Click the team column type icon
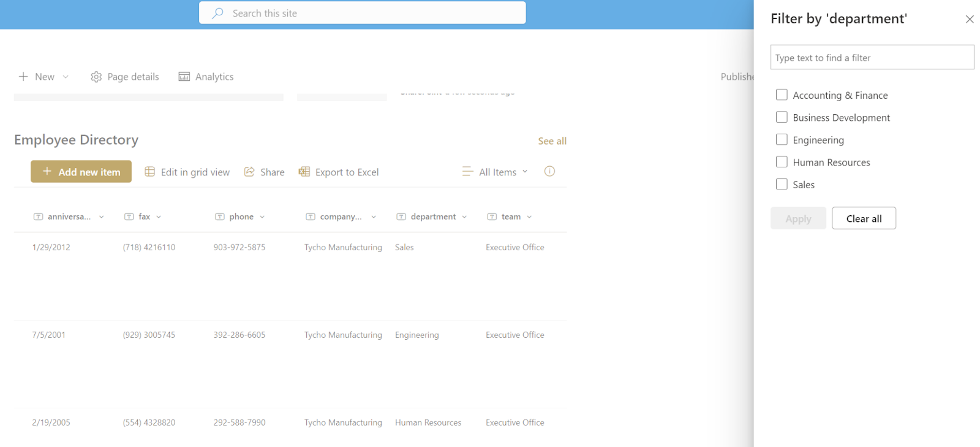Viewport: 980px width, 447px height. click(492, 216)
